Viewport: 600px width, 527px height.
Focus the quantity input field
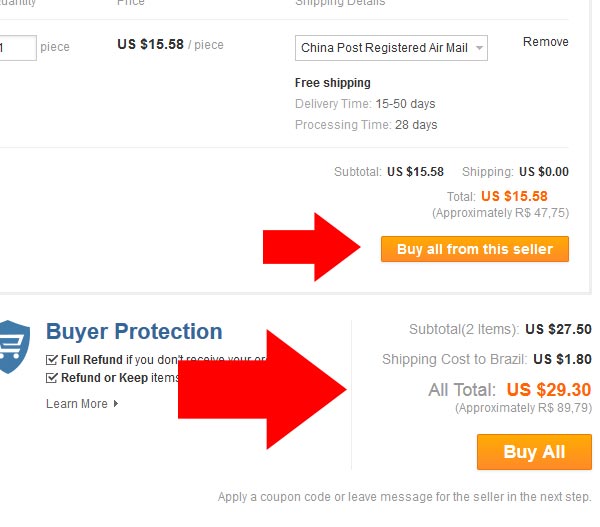[x=18, y=48]
